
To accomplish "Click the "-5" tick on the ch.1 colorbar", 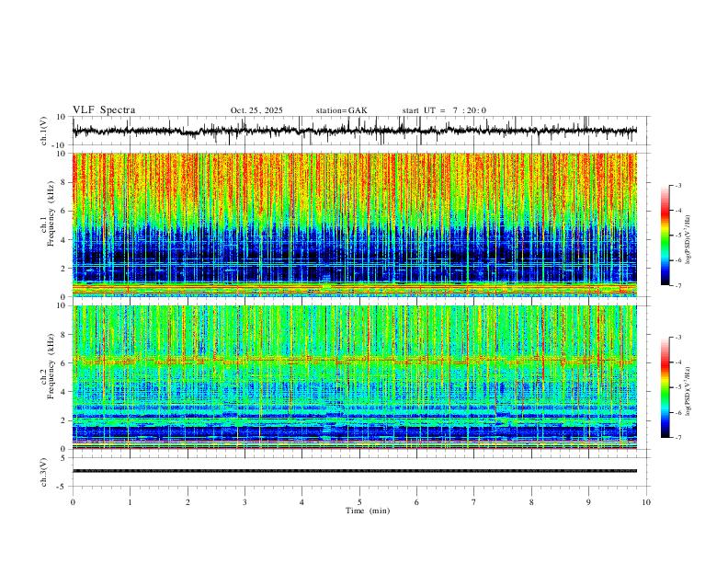I will coord(677,236).
